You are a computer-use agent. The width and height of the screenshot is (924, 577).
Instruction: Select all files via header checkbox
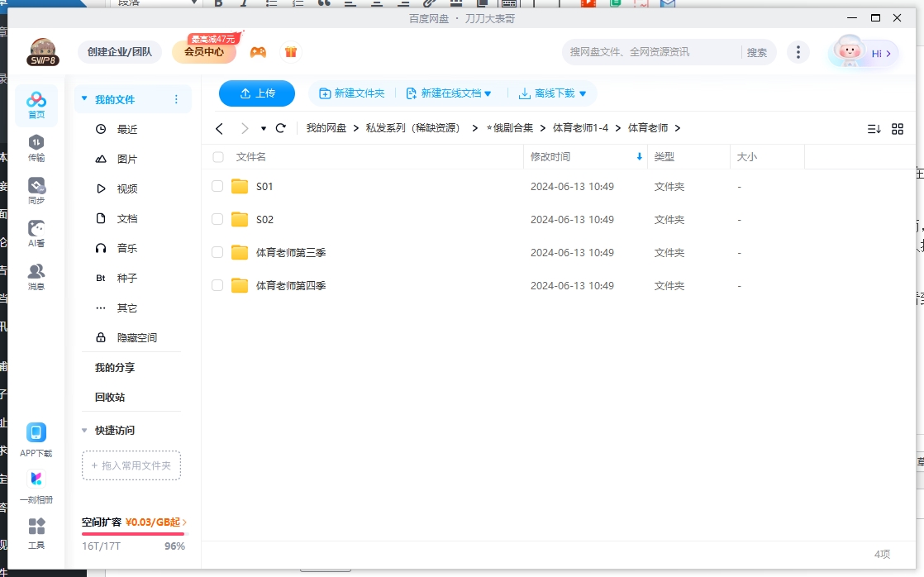pyautogui.click(x=217, y=156)
